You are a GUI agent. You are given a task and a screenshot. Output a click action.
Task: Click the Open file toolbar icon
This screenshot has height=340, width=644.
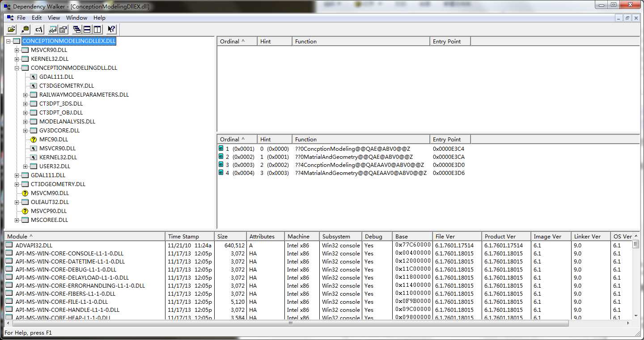click(11, 30)
